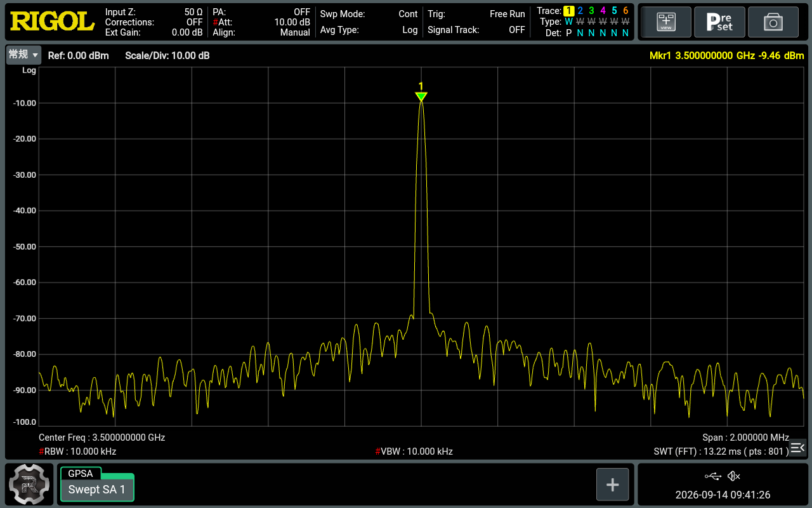Image resolution: width=812 pixels, height=508 pixels.
Task: Open the side menu panel icon
Action: [x=797, y=448]
